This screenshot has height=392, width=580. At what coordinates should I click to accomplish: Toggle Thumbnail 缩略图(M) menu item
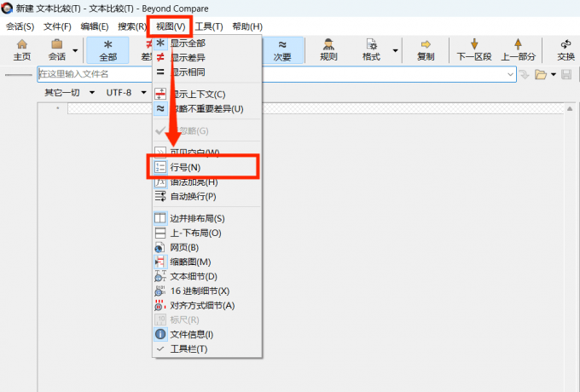[x=206, y=262]
